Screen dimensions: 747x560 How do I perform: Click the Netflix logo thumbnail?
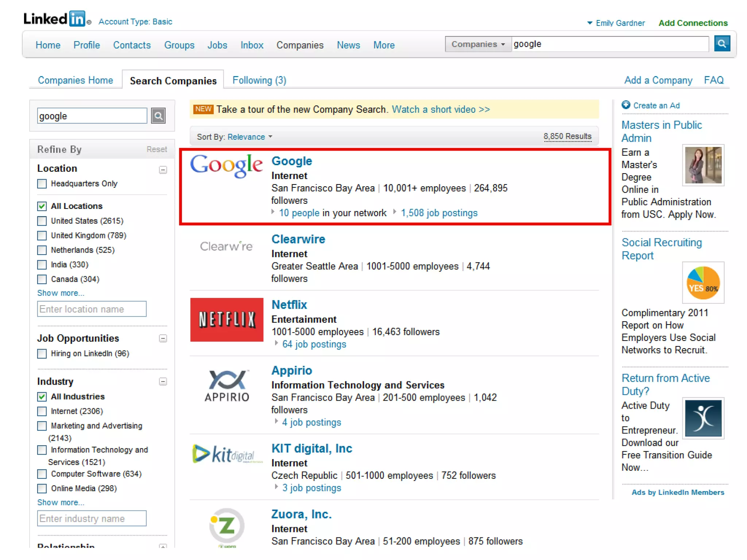[x=227, y=320]
